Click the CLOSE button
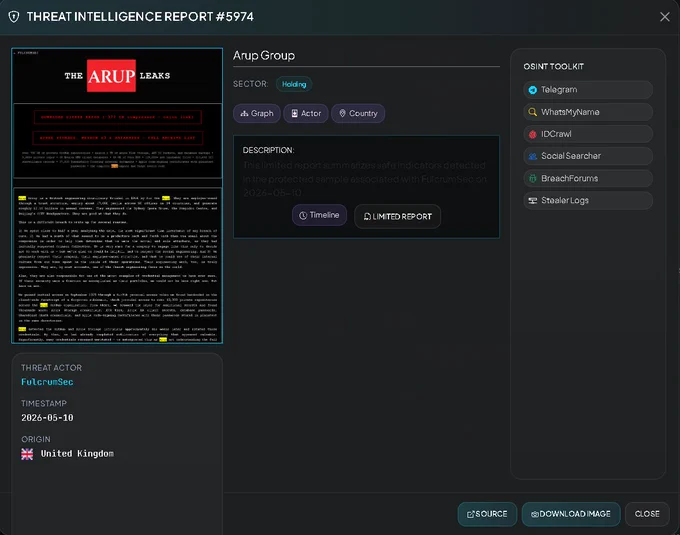 pos(647,514)
